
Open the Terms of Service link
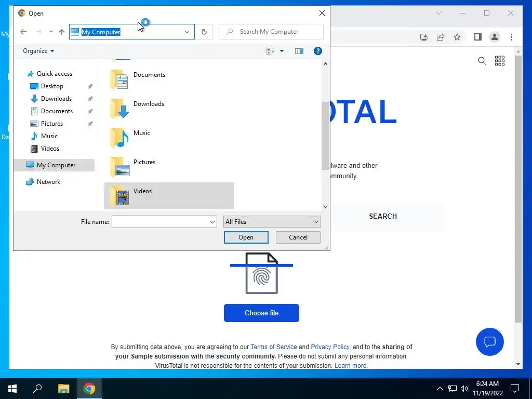pos(273,347)
